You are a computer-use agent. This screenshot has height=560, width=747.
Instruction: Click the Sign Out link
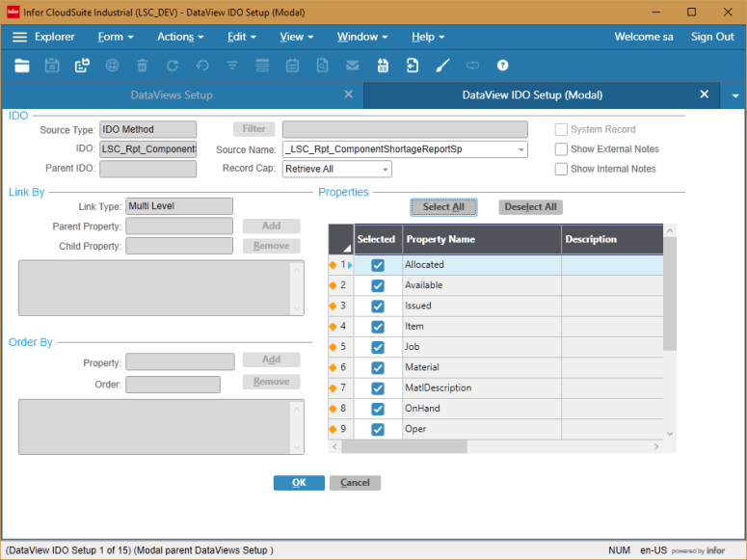[712, 37]
